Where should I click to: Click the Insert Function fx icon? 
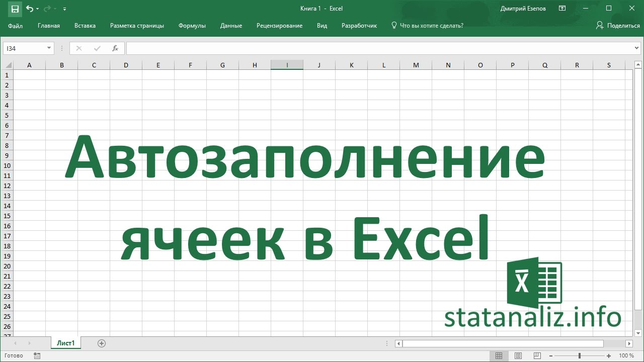point(115,48)
